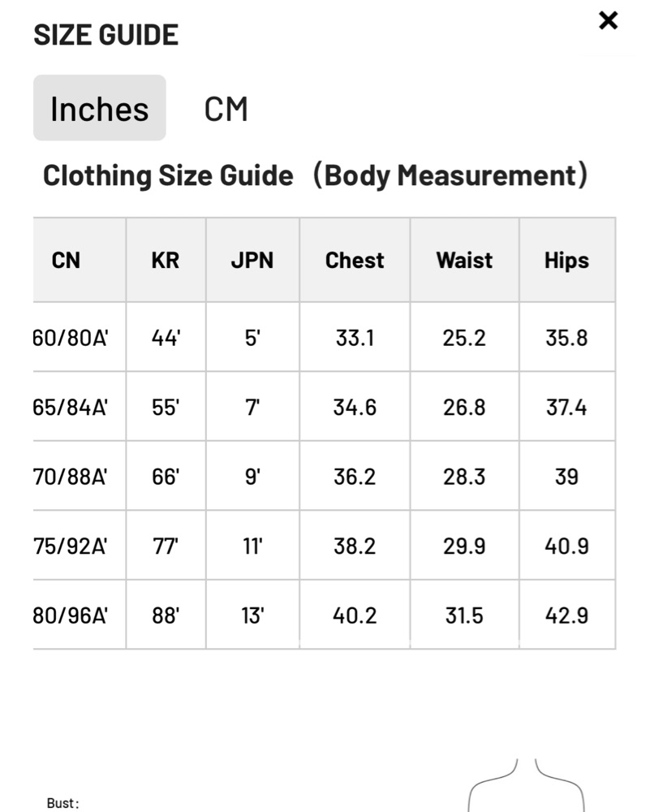
Task: Click the waist value 25.2
Action: tap(464, 337)
